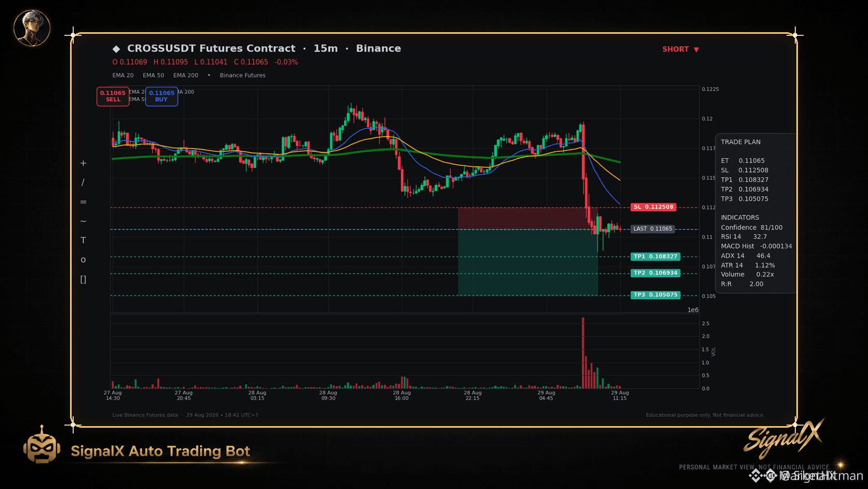The image size is (868, 489).
Task: Click the green TP2 0.106934 chart tag
Action: (655, 273)
